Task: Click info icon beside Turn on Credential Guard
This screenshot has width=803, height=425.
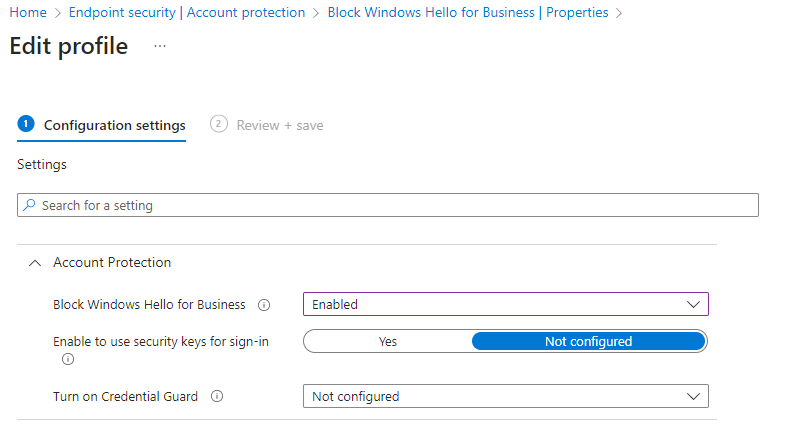Action: tap(217, 397)
